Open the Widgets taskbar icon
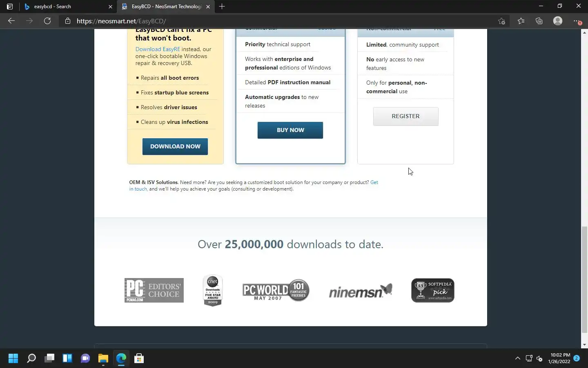588x368 pixels. point(67,359)
